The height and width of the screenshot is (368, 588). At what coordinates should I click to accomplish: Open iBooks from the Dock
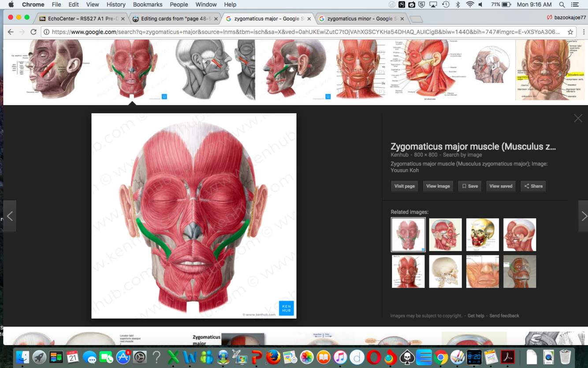point(324,357)
